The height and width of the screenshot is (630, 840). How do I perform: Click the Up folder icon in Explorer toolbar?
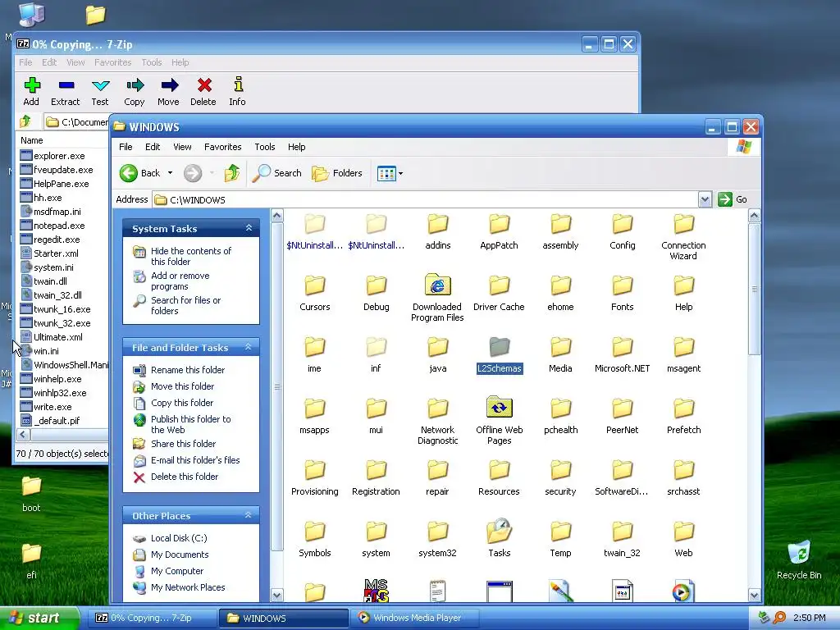click(232, 173)
